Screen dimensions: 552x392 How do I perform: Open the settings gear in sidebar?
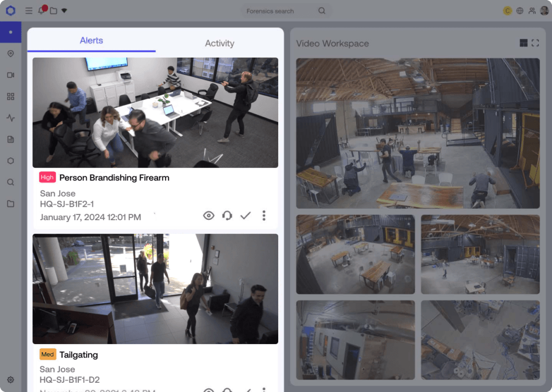tap(11, 380)
